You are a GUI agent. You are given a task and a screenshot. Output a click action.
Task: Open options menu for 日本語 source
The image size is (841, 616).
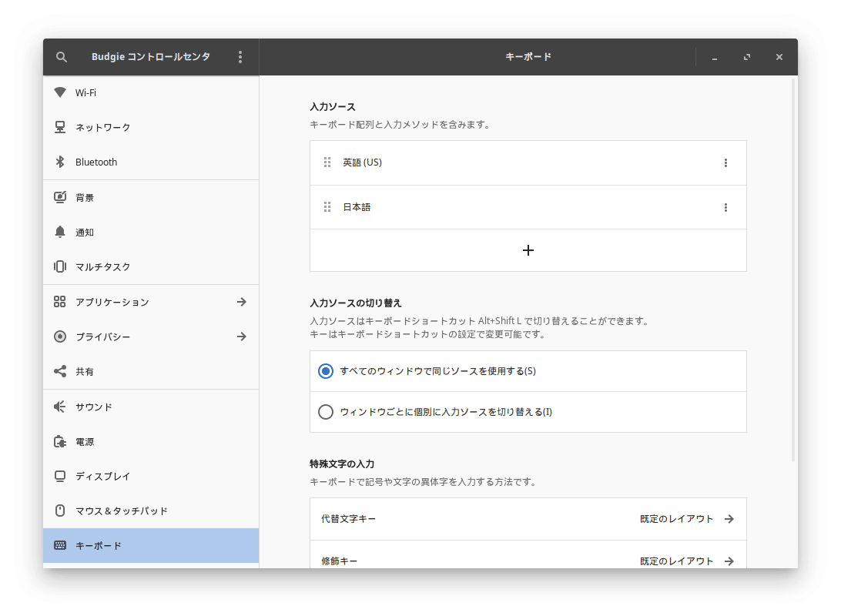point(725,207)
